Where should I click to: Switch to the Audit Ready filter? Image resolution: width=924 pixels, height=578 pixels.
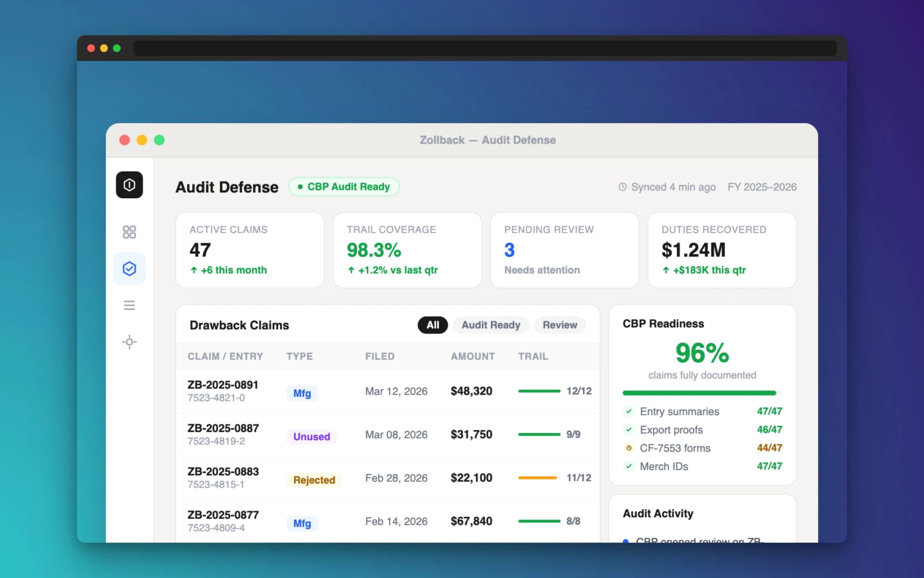tap(490, 325)
